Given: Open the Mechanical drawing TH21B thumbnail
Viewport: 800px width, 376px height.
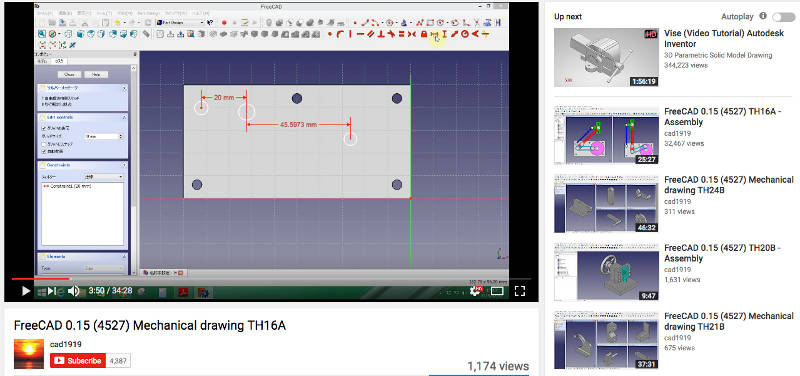Looking at the screenshot, I should pos(606,340).
